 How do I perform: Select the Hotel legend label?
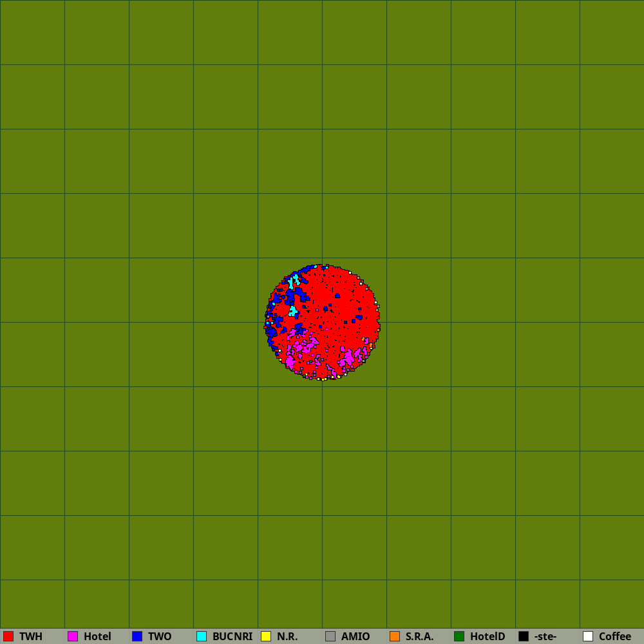(x=97, y=636)
